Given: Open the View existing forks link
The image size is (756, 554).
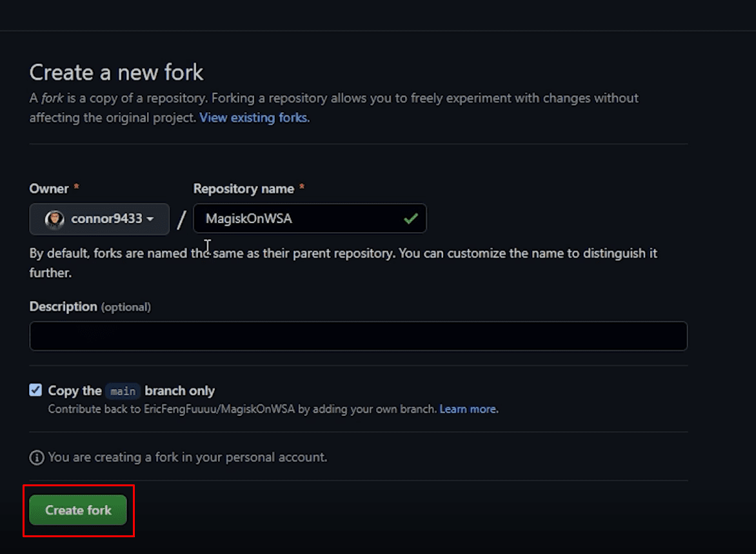Looking at the screenshot, I should coord(253,118).
